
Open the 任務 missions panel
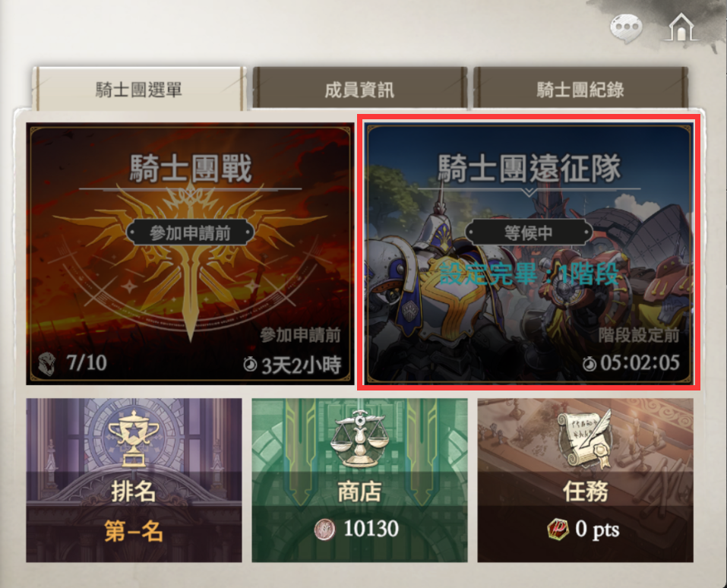click(586, 480)
